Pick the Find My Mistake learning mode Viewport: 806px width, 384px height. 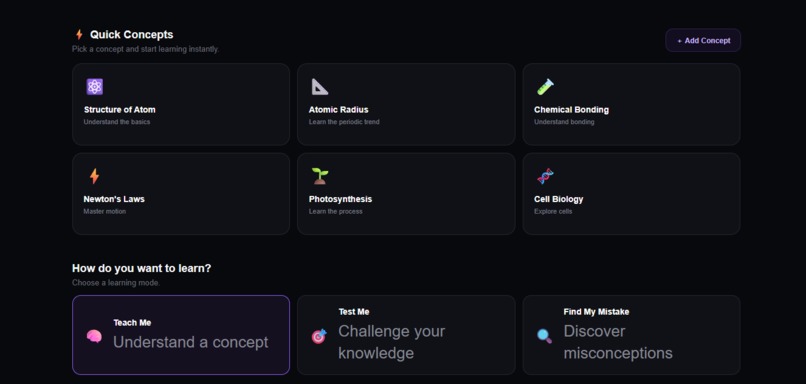(x=631, y=335)
